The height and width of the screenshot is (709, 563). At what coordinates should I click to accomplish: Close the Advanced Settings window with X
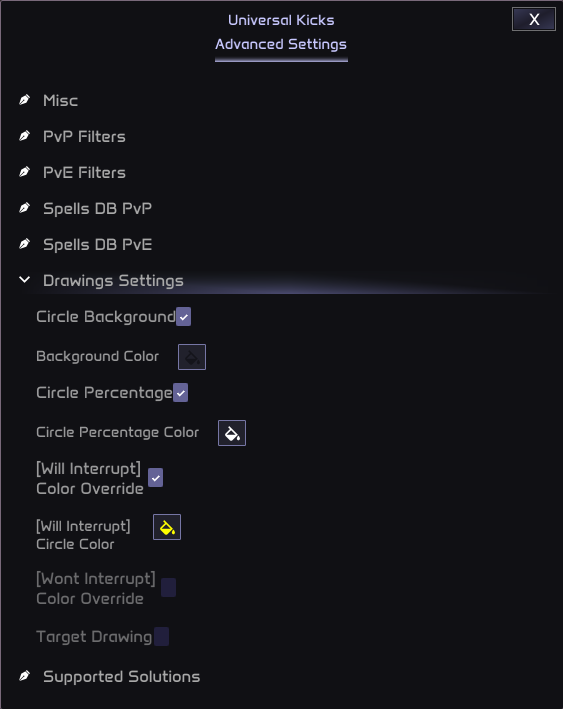point(534,19)
